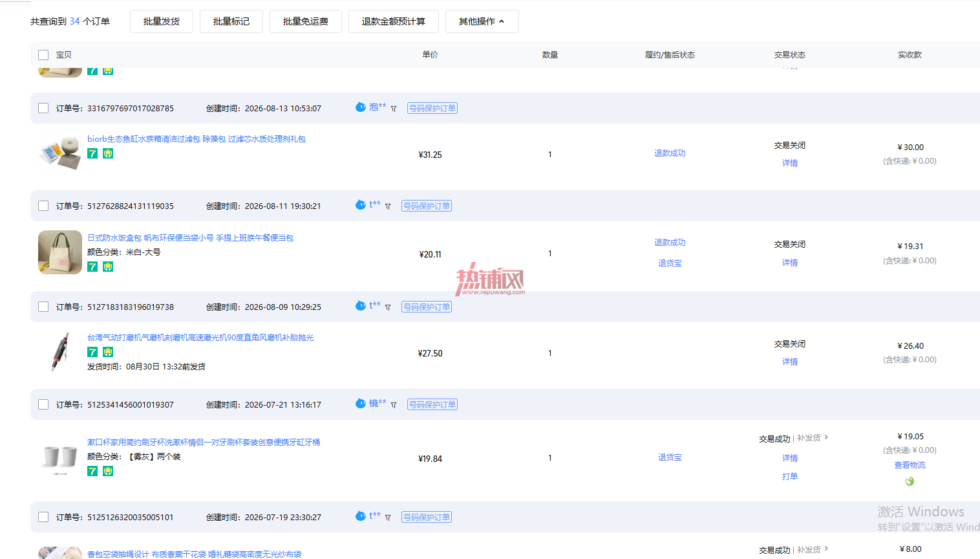
Task: Click filter icon beside buyer 镜**
Action: [x=394, y=405]
